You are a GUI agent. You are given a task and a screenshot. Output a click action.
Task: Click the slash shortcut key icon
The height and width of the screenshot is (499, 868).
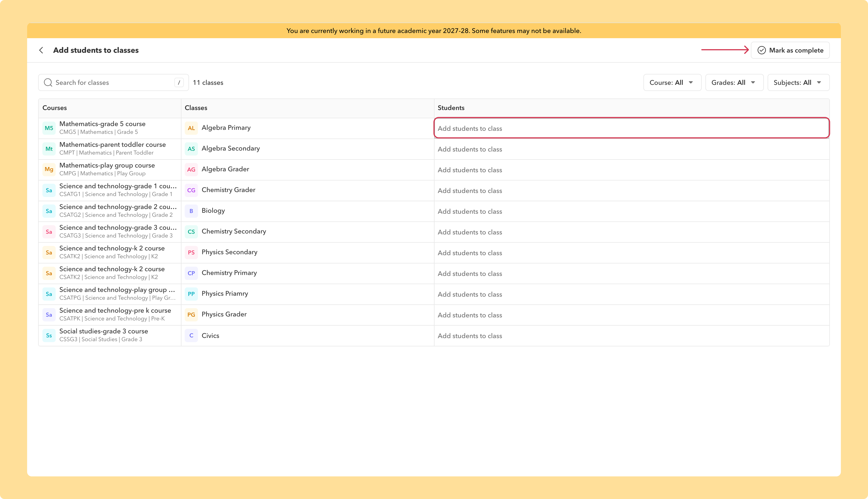tap(179, 83)
